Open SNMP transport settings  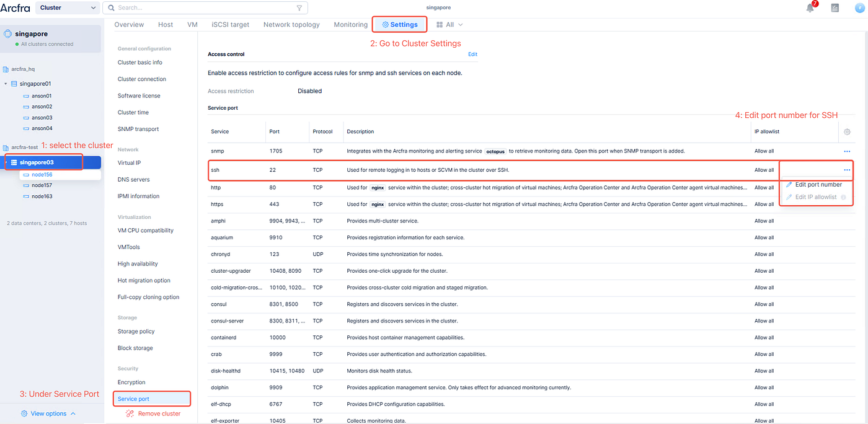pyautogui.click(x=138, y=130)
